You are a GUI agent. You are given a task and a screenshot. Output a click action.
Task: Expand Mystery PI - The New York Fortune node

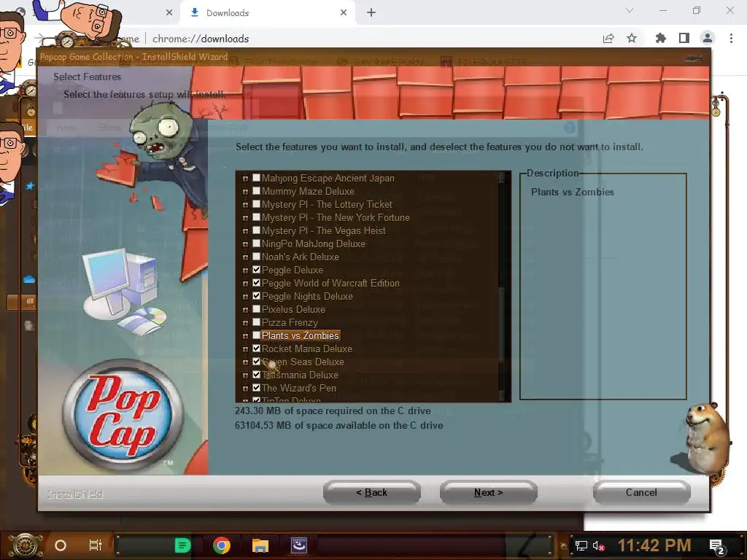(x=245, y=218)
